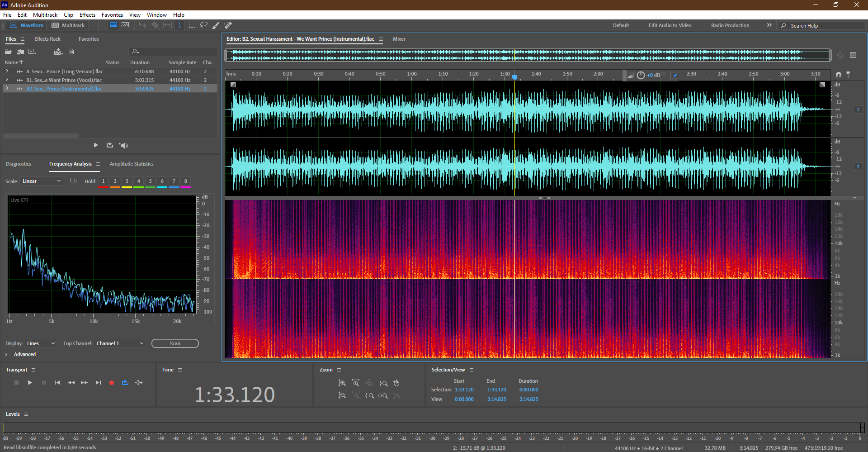Select the Move tool in toolbar
The width and height of the screenshot is (868, 452).
142,25
